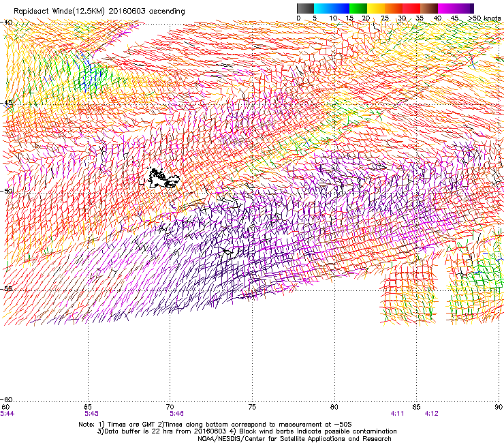Click the cyan 5–10 knots legend color
Image resolution: width=504 pixels, height=443 pixels.
click(x=323, y=8)
